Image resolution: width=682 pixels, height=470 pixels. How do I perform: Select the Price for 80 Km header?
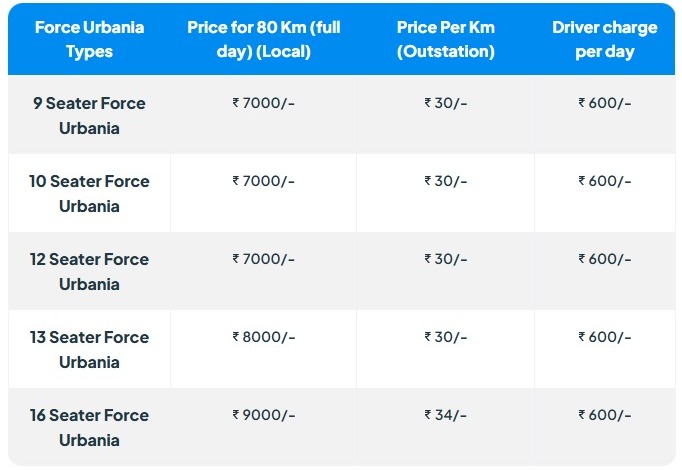pyautogui.click(x=264, y=39)
